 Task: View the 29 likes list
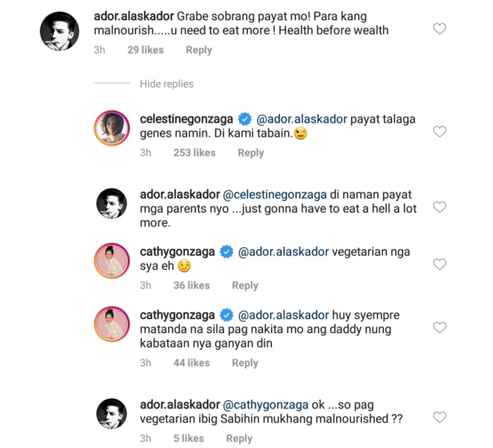click(x=145, y=50)
